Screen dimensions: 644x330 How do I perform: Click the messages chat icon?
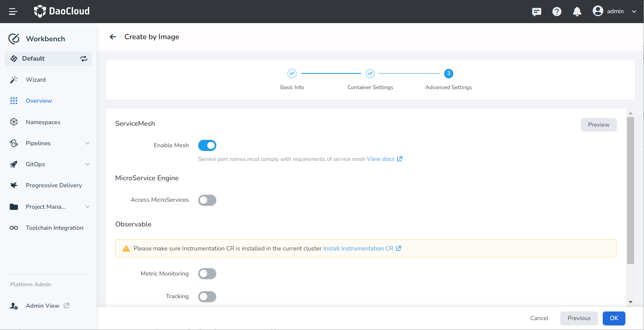point(536,12)
